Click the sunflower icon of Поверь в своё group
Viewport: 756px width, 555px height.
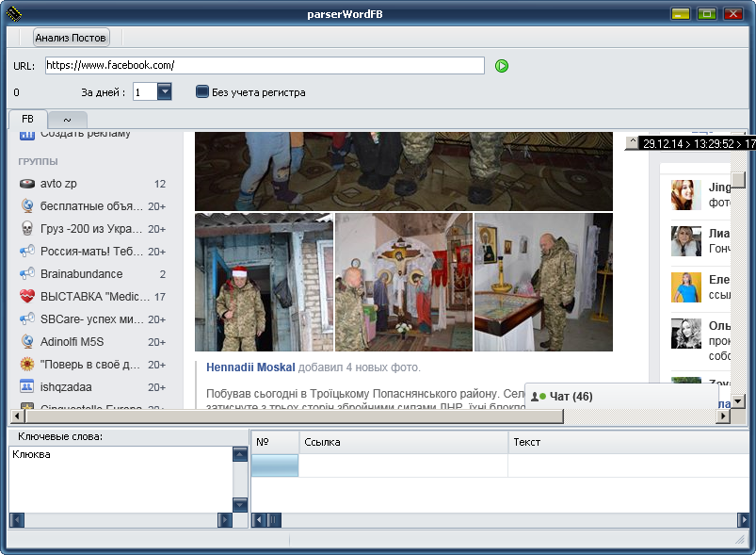27,364
